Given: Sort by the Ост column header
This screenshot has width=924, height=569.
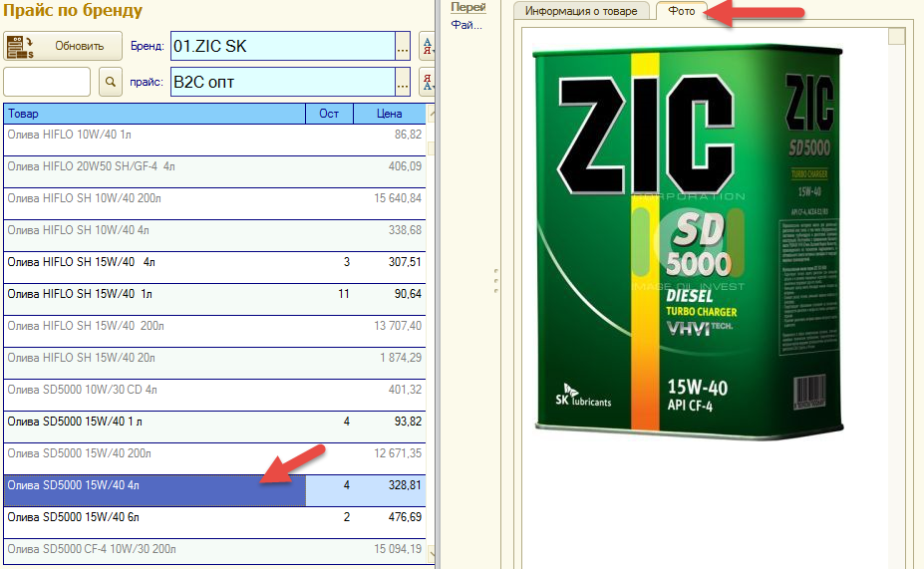Looking at the screenshot, I should coord(329,114).
